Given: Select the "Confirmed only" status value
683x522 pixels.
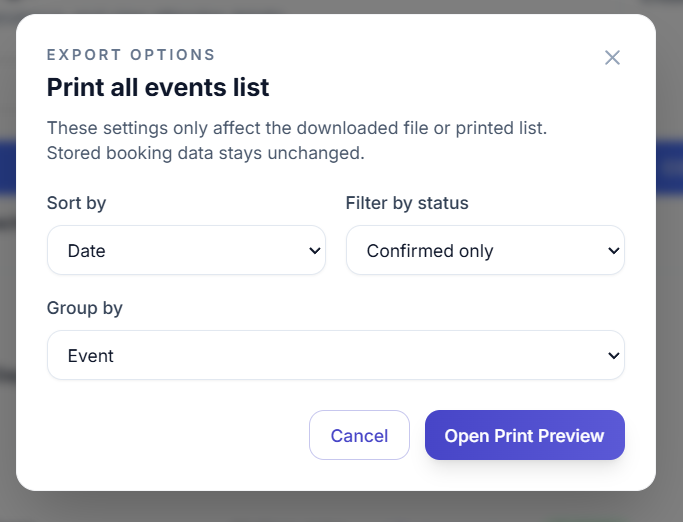Looking at the screenshot, I should (430, 251).
